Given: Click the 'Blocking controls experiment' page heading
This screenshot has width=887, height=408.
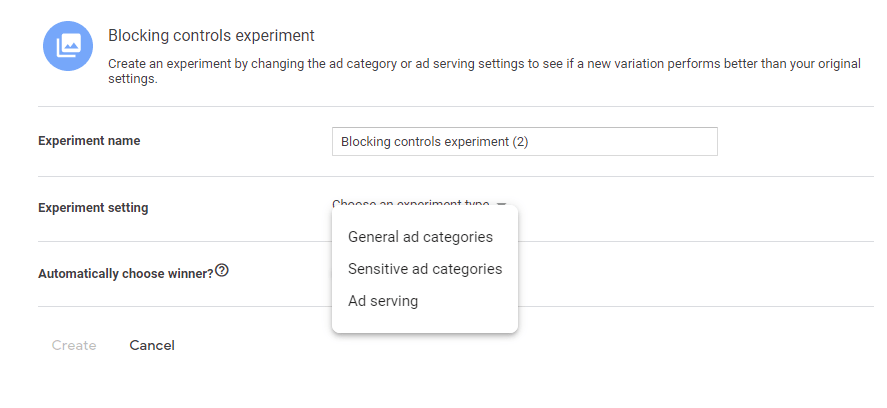Looking at the screenshot, I should [x=211, y=36].
